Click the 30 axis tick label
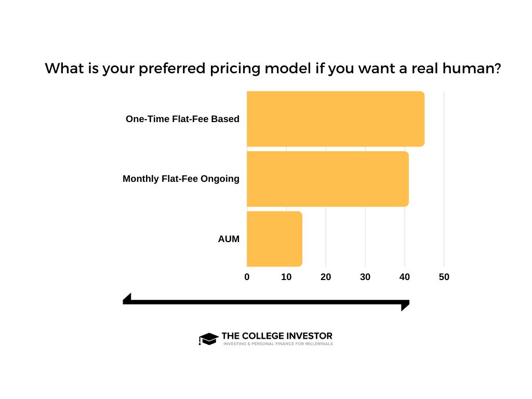The height and width of the screenshot is (399, 532). tap(365, 277)
